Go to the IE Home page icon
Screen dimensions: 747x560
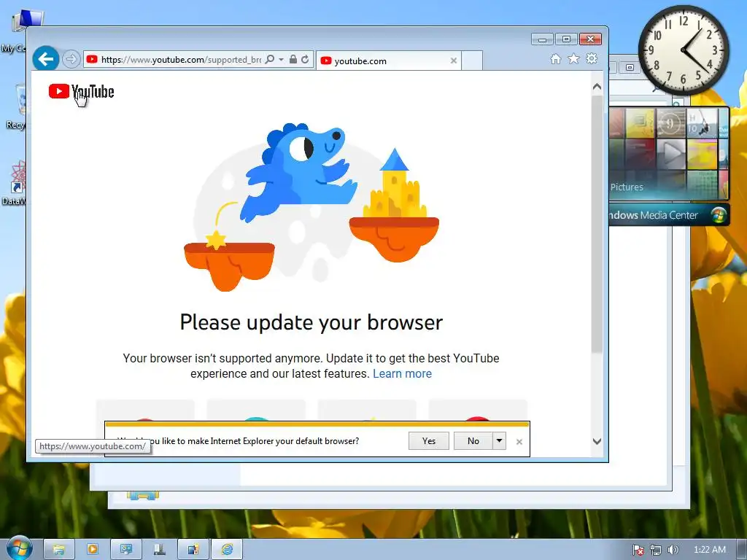[555, 59]
